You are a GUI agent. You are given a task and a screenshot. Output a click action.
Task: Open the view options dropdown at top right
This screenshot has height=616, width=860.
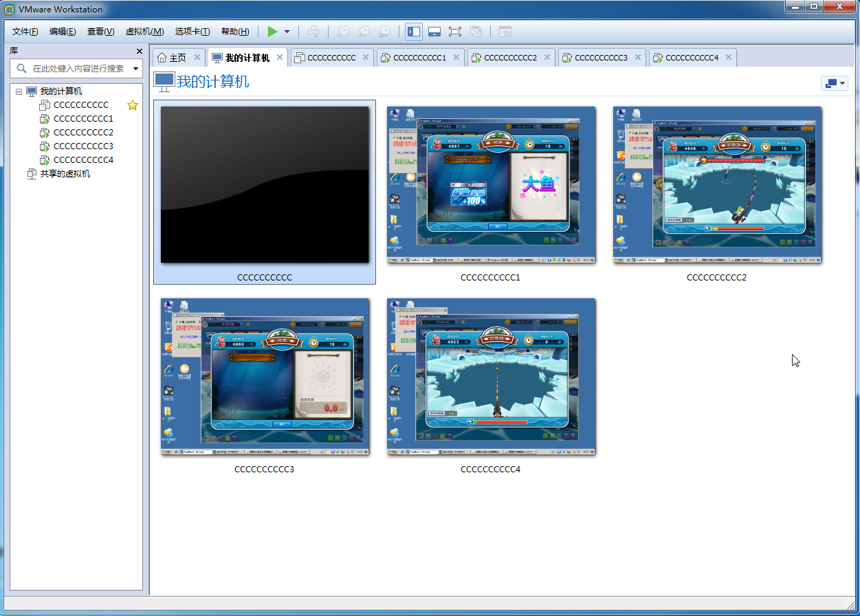[x=835, y=83]
